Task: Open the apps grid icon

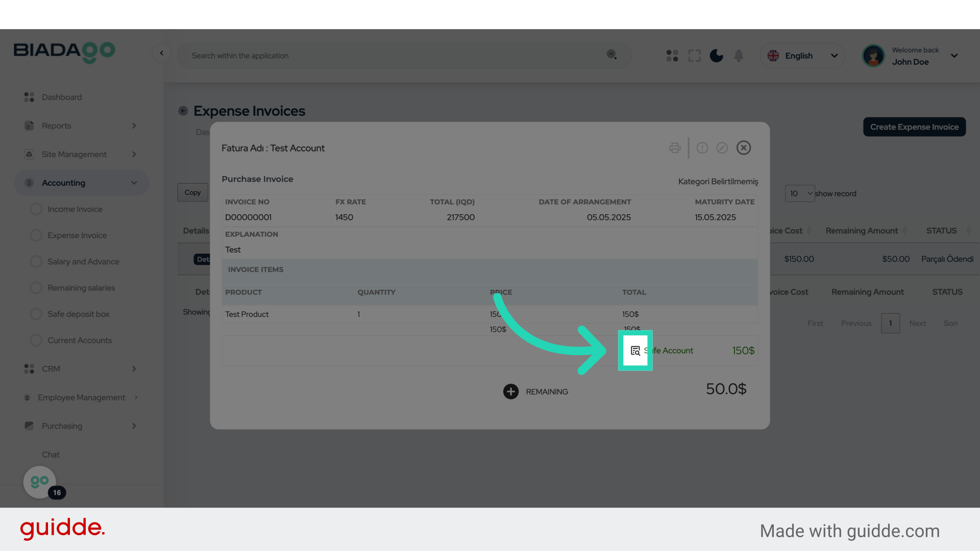Action: (672, 56)
